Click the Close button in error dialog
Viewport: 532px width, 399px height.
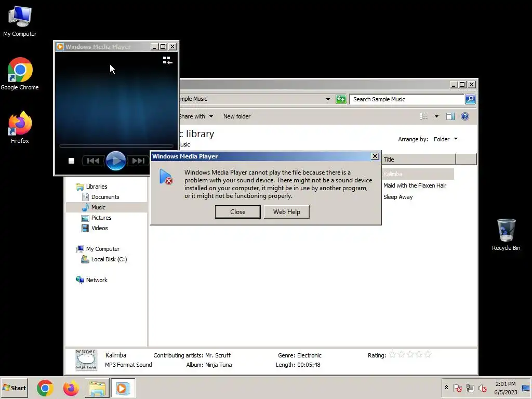click(x=237, y=212)
